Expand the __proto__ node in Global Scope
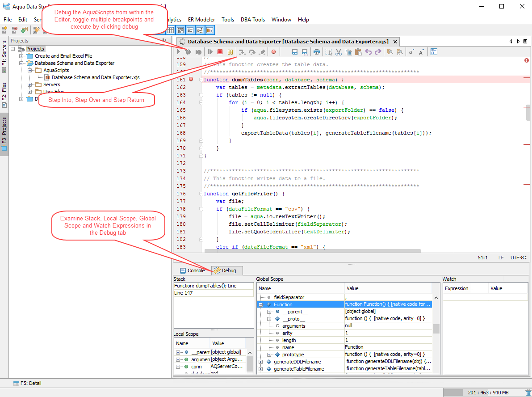This screenshot has height=397, width=532. pos(269,319)
